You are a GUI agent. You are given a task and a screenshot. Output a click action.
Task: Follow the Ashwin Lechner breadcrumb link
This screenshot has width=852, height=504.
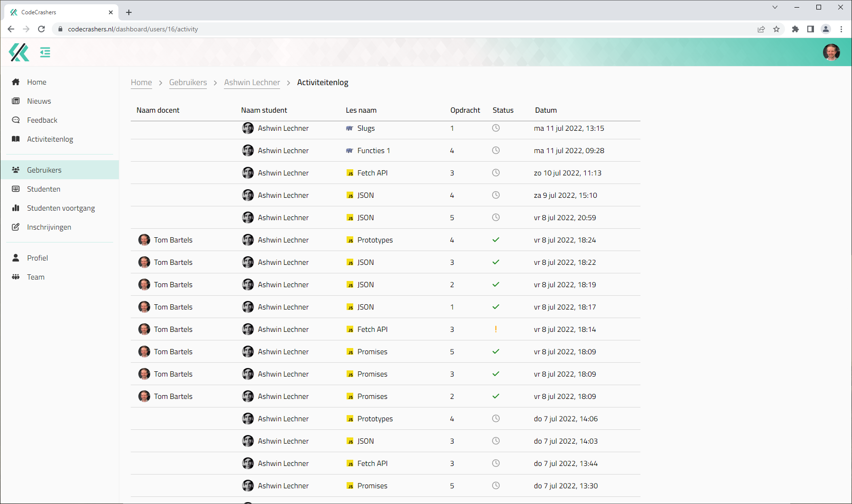(x=252, y=83)
